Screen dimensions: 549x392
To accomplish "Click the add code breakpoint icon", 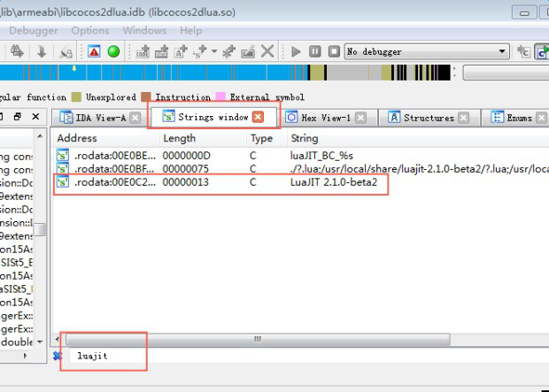I will coord(143,52).
